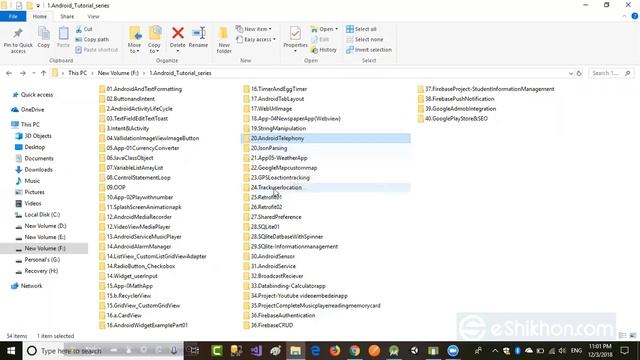Collapse the ribbon with chevron

[x=624, y=17]
